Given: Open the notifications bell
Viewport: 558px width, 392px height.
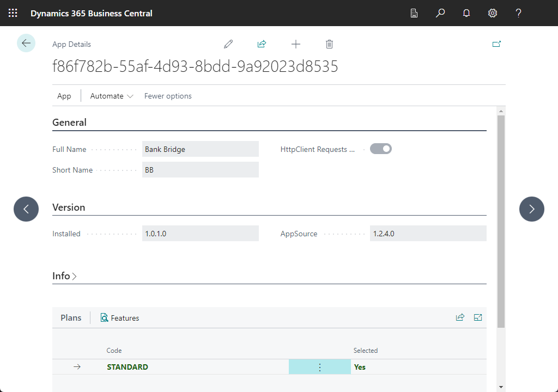Looking at the screenshot, I should [466, 13].
